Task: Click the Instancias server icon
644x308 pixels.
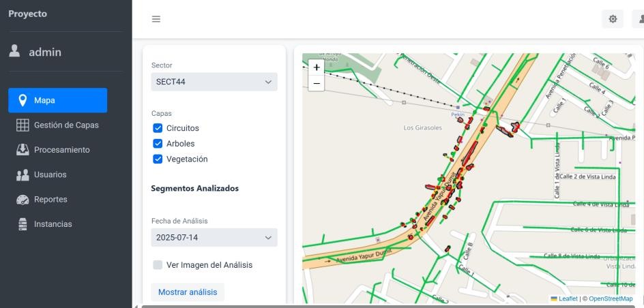Action: (x=23, y=224)
